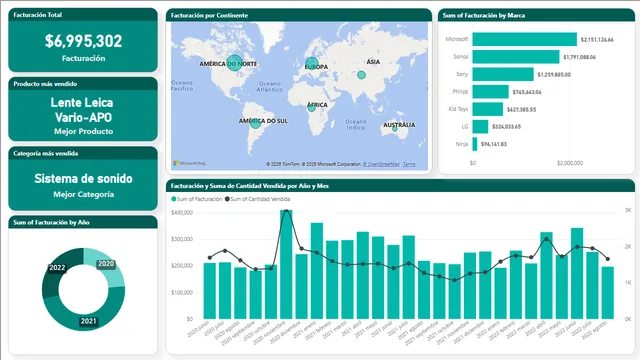Select the América do Sul map bubble

(256, 123)
